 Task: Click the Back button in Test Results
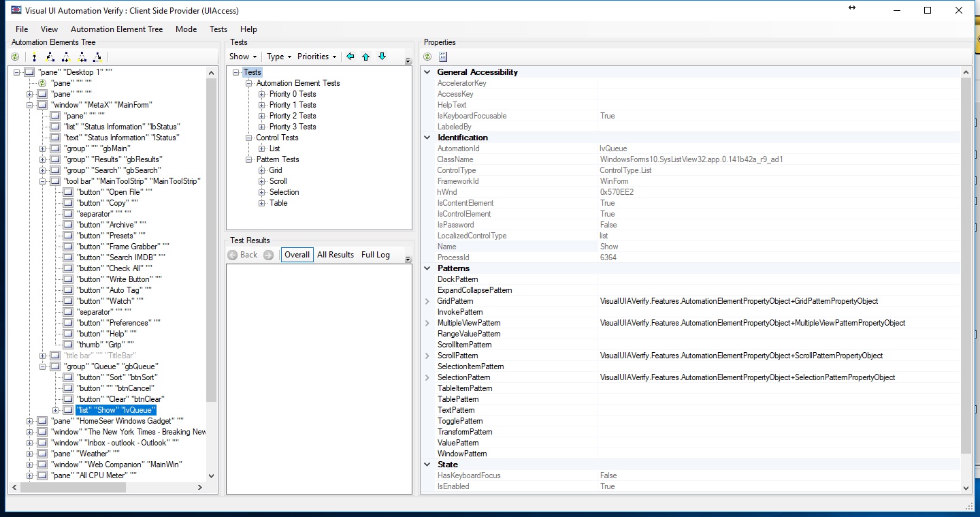[x=243, y=254]
